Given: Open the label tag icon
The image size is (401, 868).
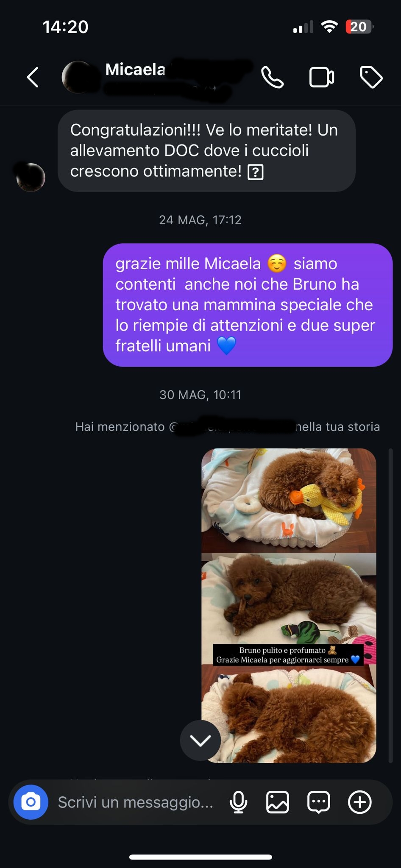Looking at the screenshot, I should pyautogui.click(x=371, y=77).
